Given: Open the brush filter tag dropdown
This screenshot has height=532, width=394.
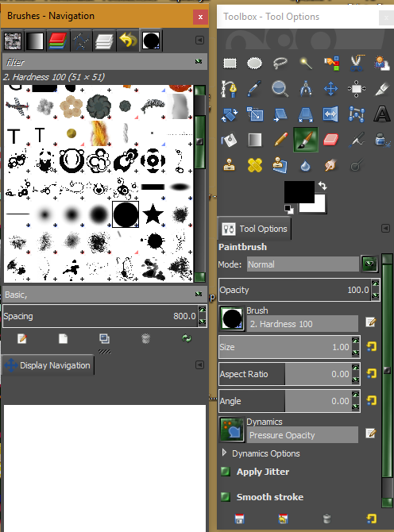Looking at the screenshot, I should point(199,61).
